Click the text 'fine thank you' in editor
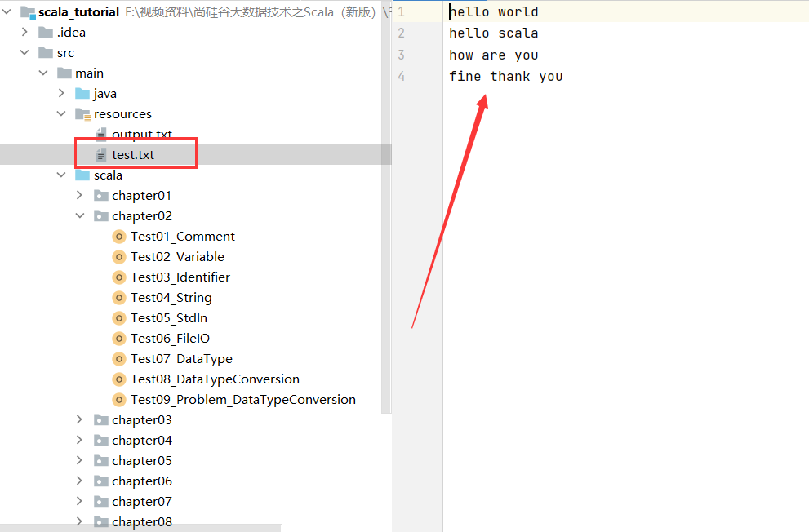This screenshot has height=532, width=809. click(505, 77)
